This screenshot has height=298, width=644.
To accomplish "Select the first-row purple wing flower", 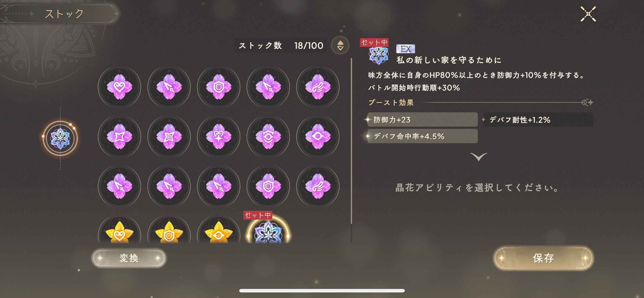I will (x=318, y=87).
